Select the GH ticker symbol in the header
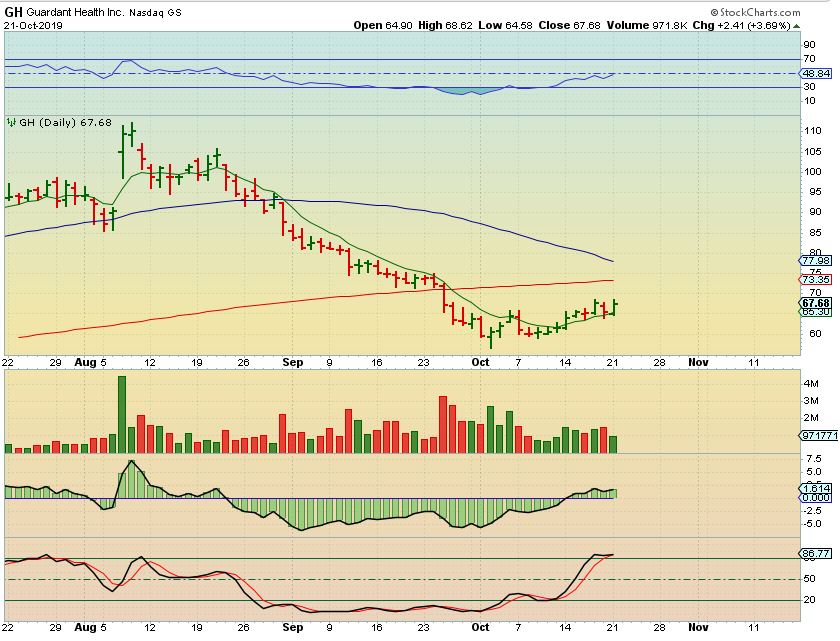 (x=13, y=12)
